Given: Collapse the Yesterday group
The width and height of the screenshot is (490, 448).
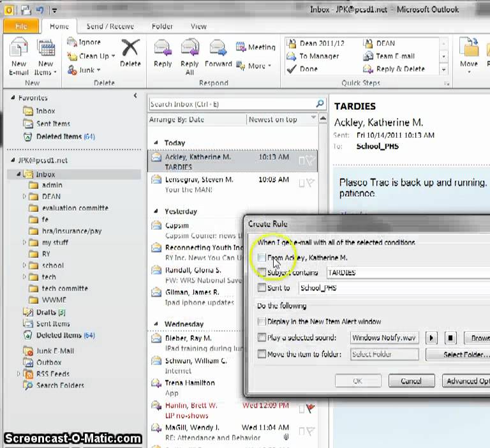Looking at the screenshot, I should (156, 211).
